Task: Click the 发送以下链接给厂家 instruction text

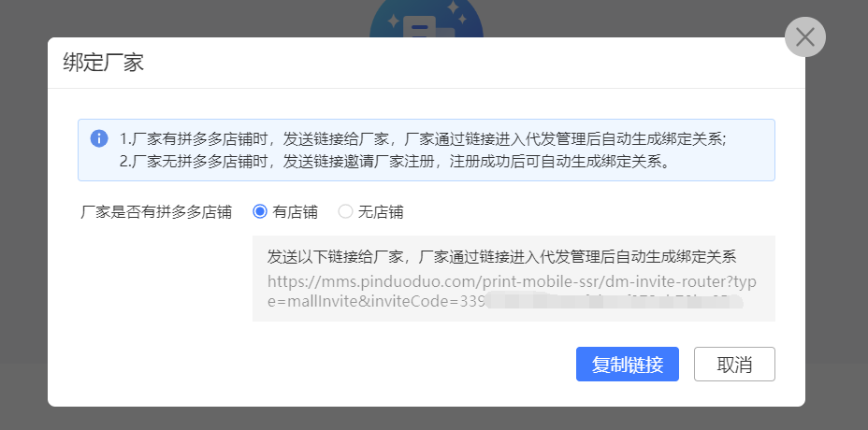Action: coord(501,257)
